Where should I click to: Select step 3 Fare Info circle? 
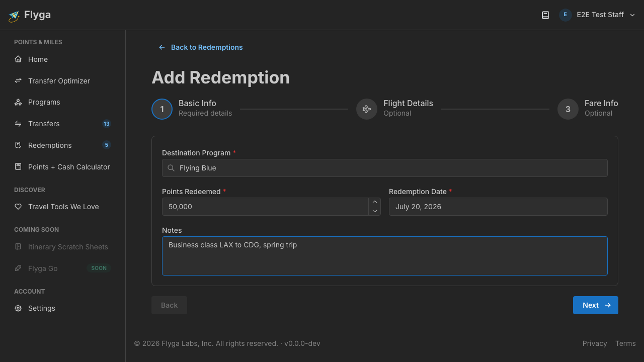click(568, 109)
